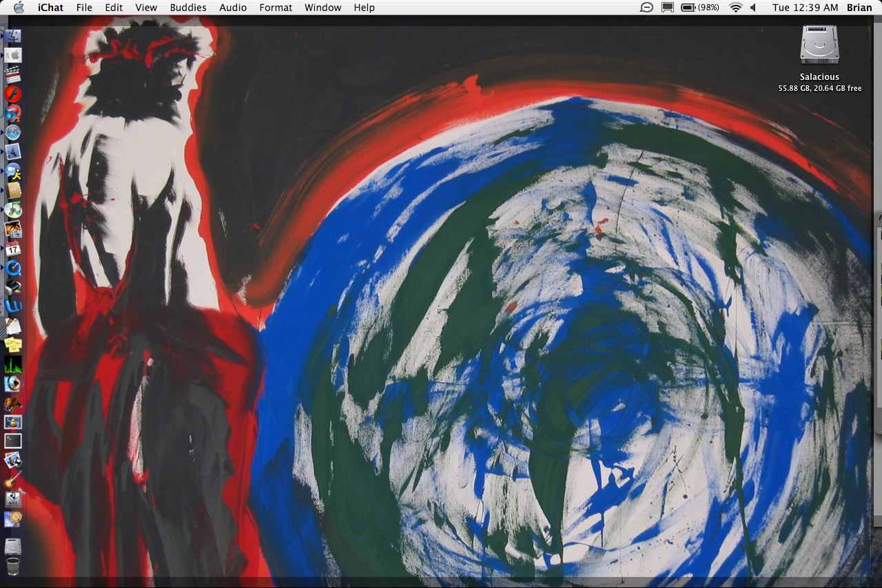
Task: Select the Salacious hard drive icon
Action: point(819,46)
